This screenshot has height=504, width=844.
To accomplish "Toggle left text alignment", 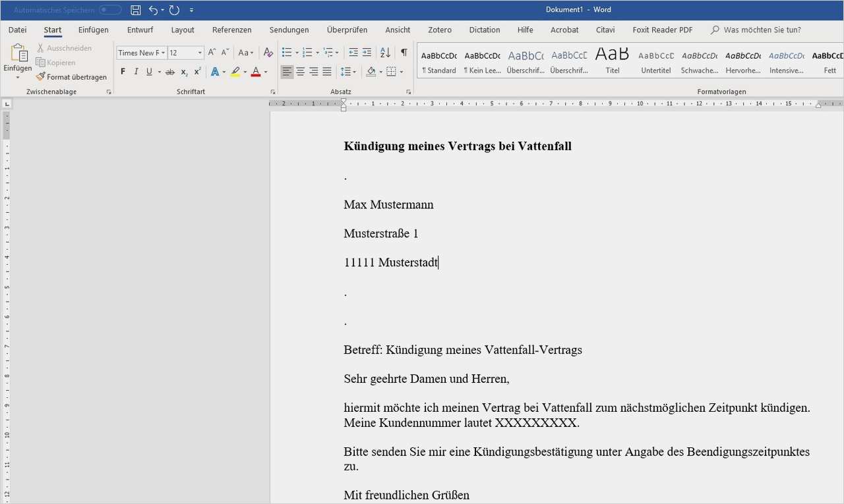I will [x=287, y=72].
